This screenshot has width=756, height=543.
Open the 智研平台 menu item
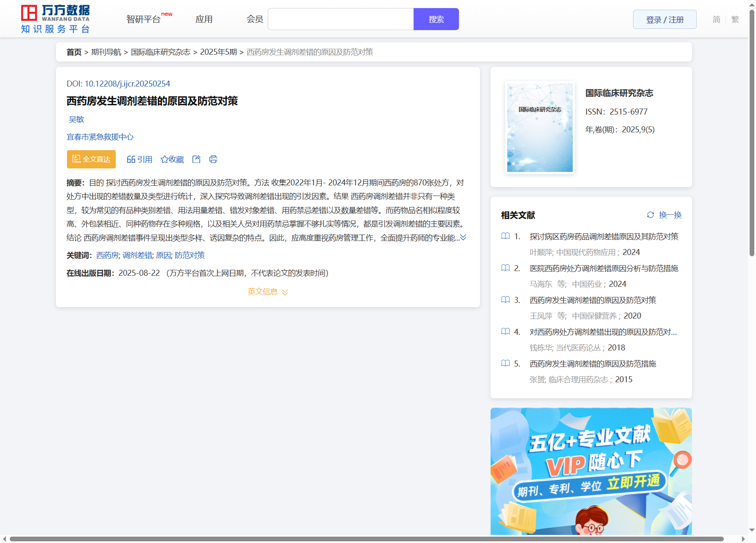click(x=144, y=20)
